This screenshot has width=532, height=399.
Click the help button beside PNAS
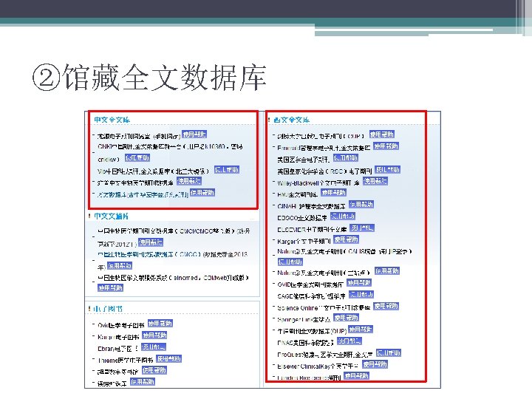(349, 341)
